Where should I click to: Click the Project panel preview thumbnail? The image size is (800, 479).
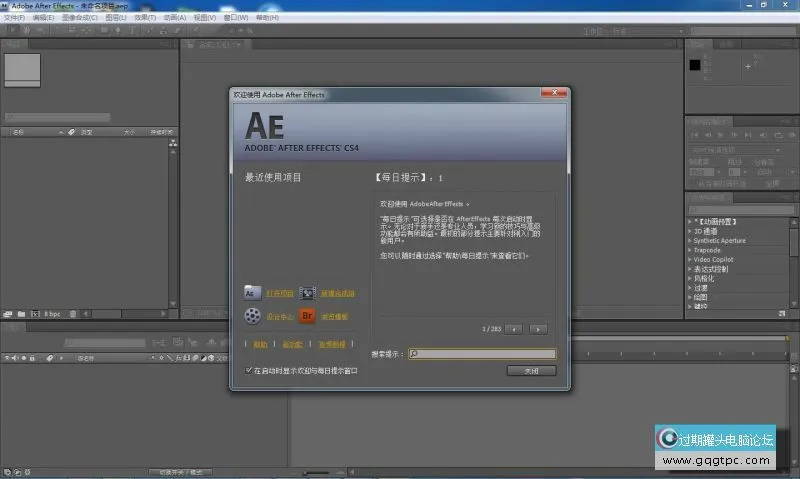click(x=22, y=70)
